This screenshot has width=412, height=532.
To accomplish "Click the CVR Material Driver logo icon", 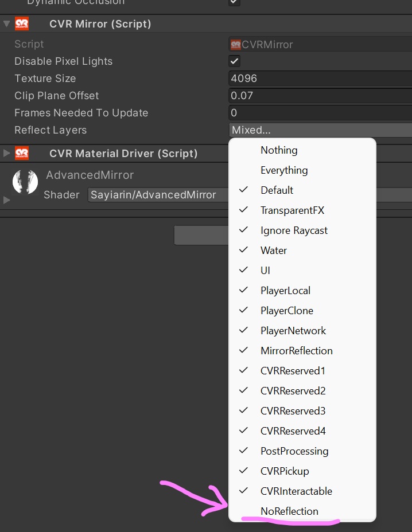I will pyautogui.click(x=22, y=154).
